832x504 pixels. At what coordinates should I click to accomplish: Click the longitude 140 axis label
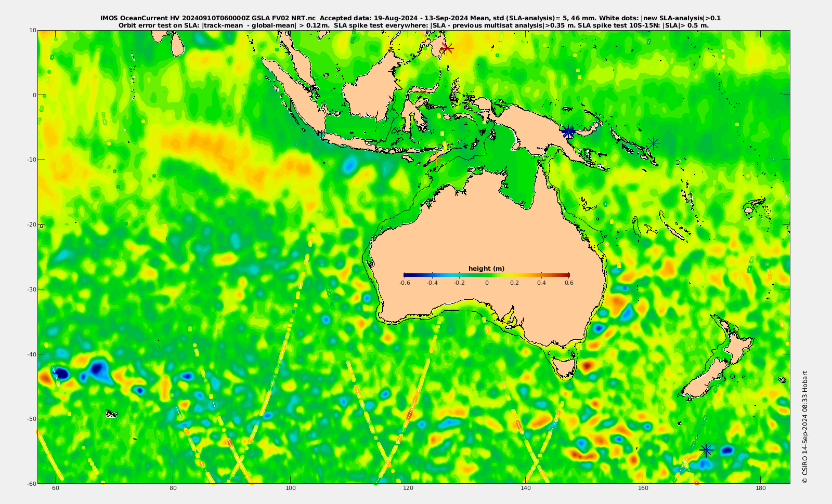point(526,488)
